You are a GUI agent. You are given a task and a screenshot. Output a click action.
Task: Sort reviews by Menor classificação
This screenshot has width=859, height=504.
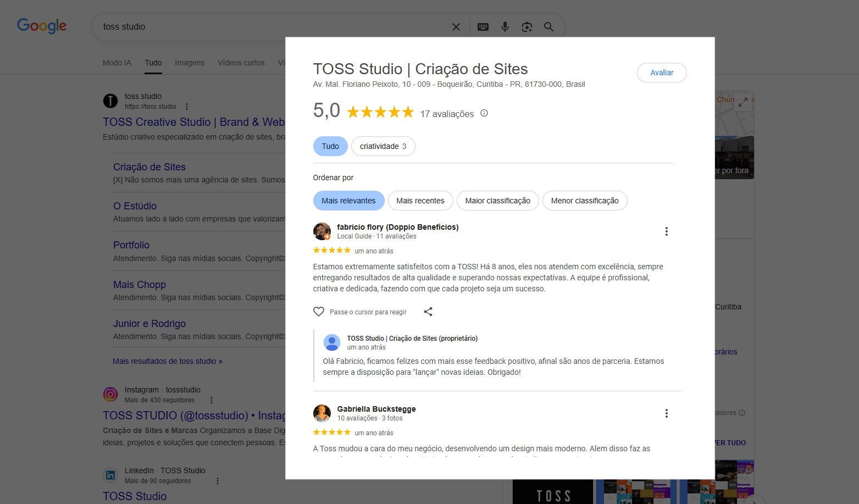pos(585,201)
